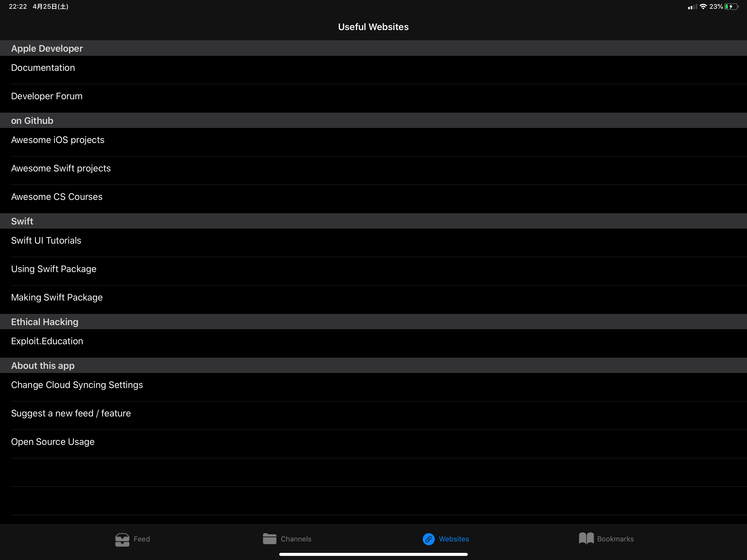Tap the date 4月25日(土) in status bar
Image resolution: width=747 pixels, height=560 pixels.
pyautogui.click(x=51, y=6)
